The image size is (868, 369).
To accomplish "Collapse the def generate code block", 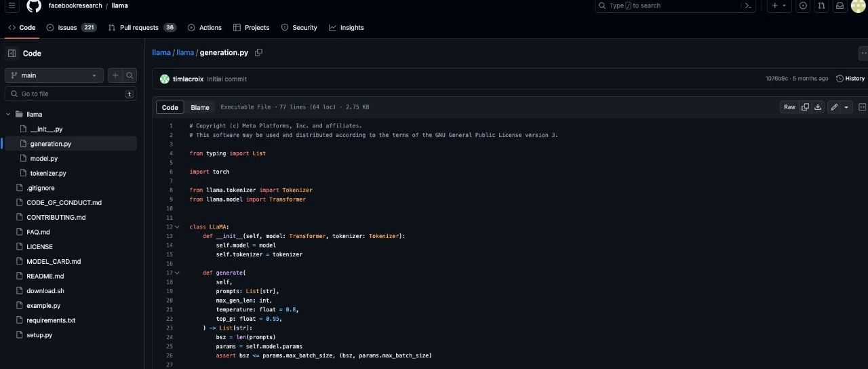I will 177,273.
